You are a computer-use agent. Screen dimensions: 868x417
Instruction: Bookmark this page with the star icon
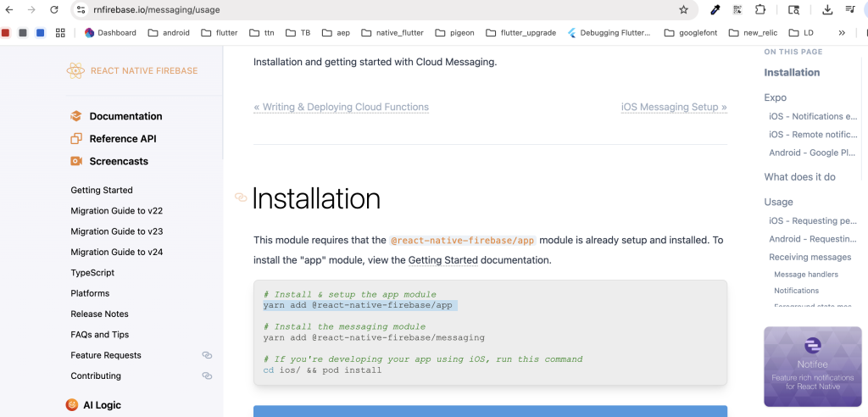[684, 9]
